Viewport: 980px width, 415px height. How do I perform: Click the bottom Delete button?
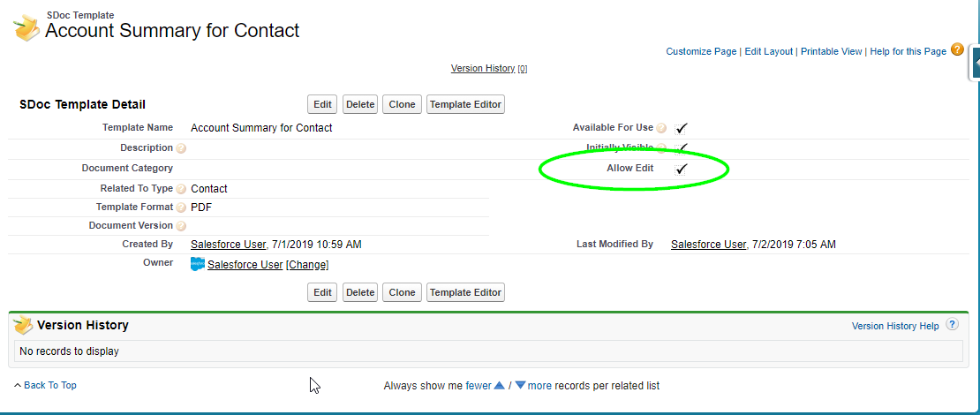(x=360, y=292)
